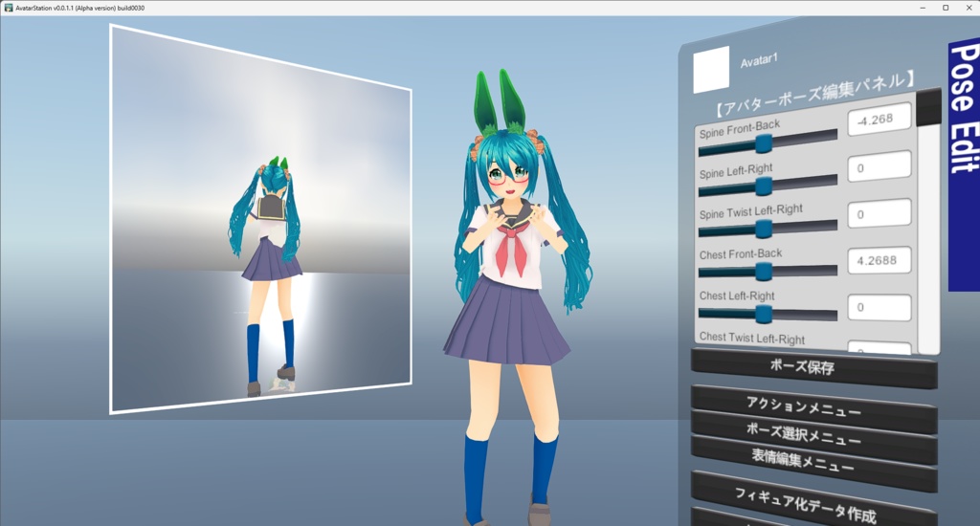The image size is (980, 526).
Task: Click the Pose Edit vertical tab
Action: point(964,164)
